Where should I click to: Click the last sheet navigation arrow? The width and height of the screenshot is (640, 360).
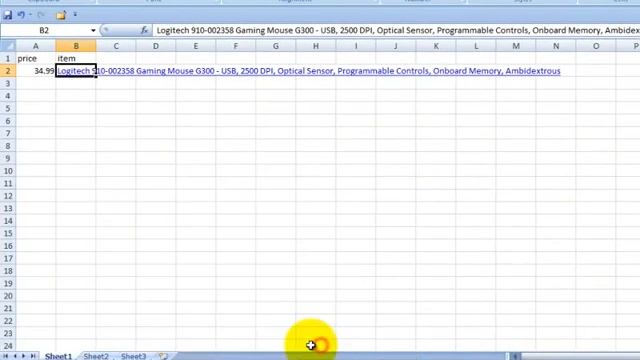(x=33, y=356)
